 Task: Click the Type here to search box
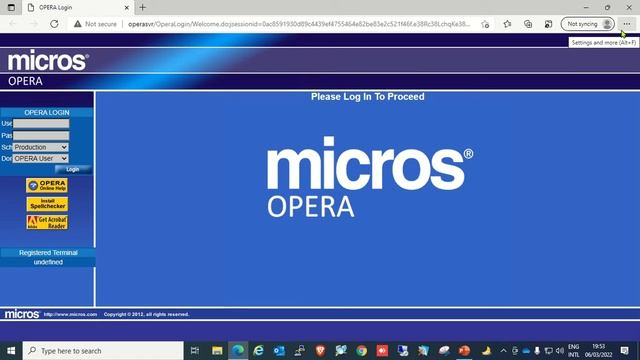103,351
